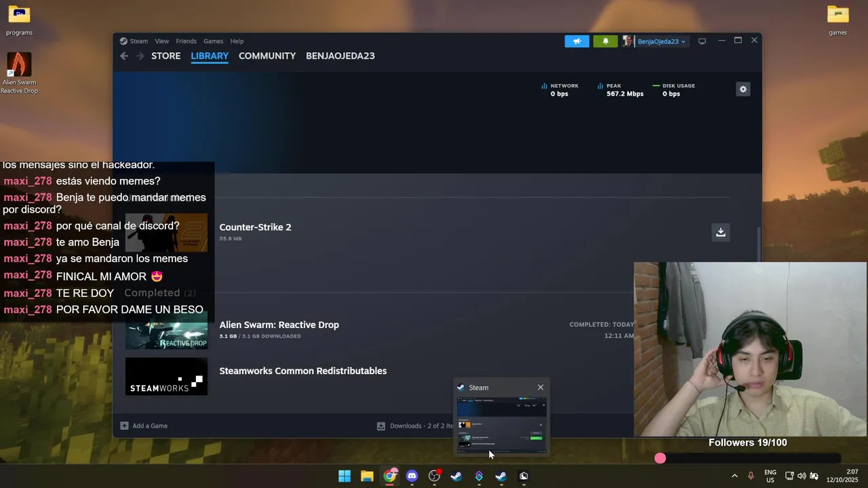Click the download arrow for Counter-Strike 2
868x488 pixels.
point(721,232)
